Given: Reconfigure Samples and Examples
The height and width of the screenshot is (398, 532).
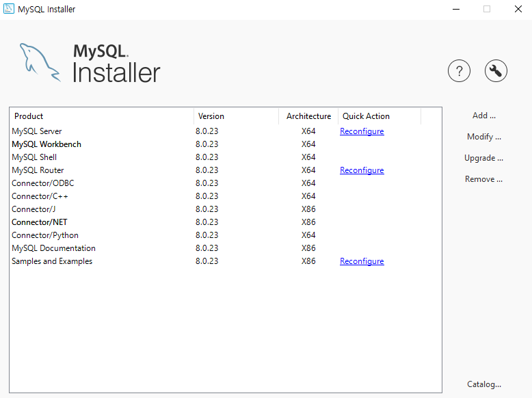Looking at the screenshot, I should coord(362,261).
